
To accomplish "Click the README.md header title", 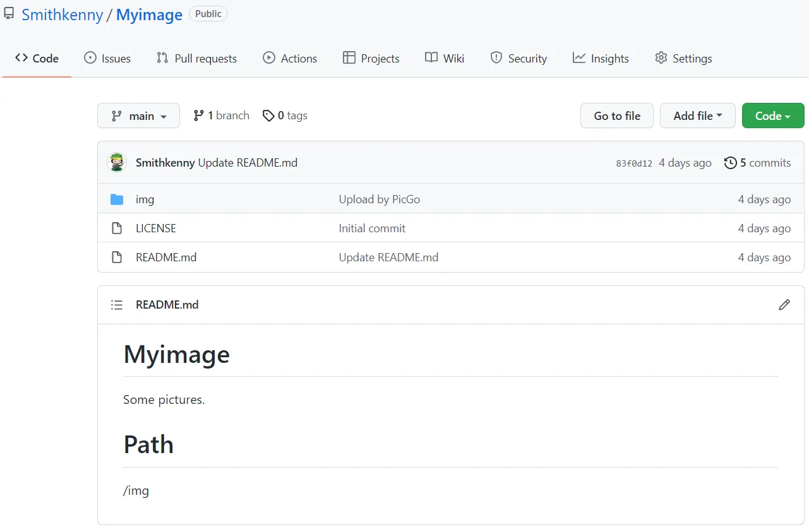I will pyautogui.click(x=167, y=305).
